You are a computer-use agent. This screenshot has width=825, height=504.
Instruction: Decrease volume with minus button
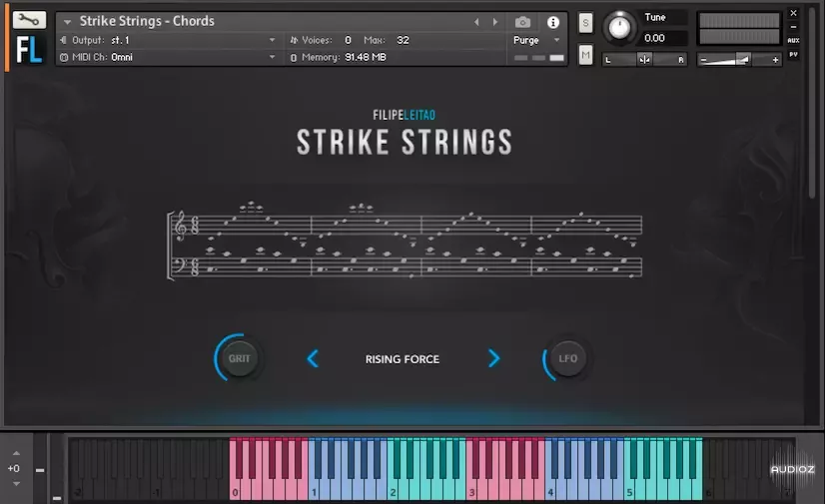[x=703, y=60]
